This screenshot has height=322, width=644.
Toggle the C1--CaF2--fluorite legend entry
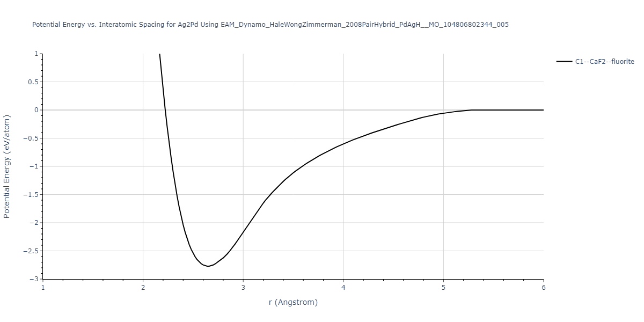tap(595, 62)
